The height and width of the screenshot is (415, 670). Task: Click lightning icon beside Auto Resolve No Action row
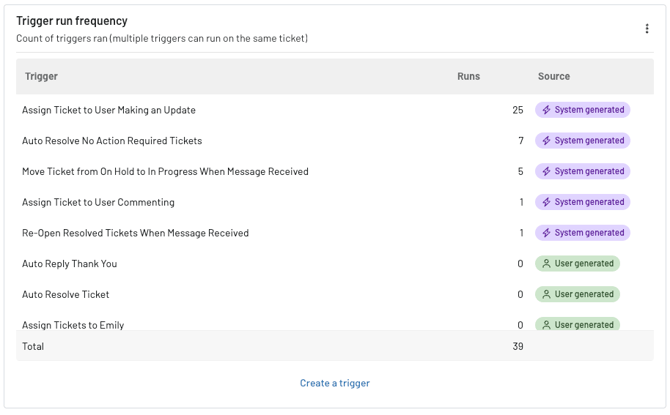pyautogui.click(x=546, y=141)
